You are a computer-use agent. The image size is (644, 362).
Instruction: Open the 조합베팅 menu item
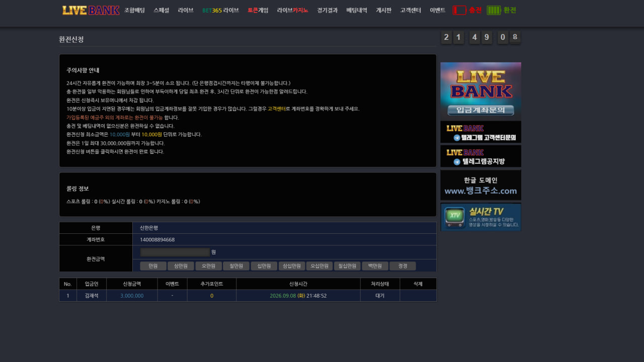click(134, 10)
